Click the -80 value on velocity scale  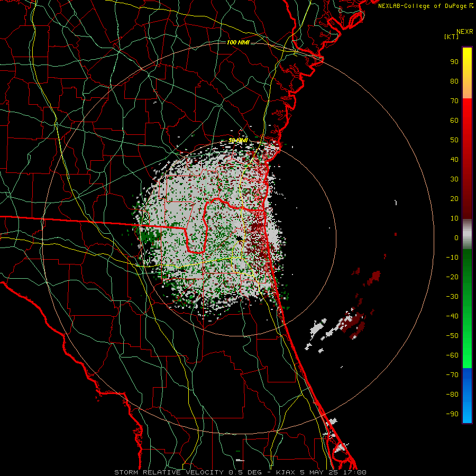coord(452,395)
